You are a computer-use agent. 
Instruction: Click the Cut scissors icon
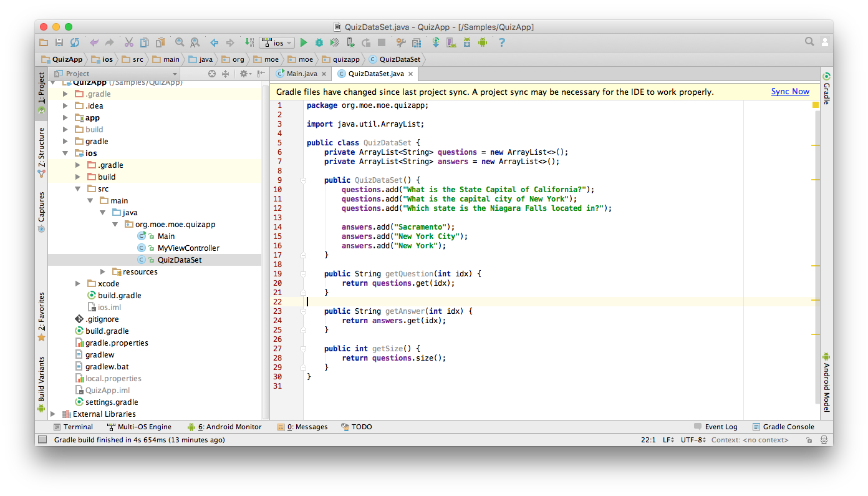click(129, 42)
